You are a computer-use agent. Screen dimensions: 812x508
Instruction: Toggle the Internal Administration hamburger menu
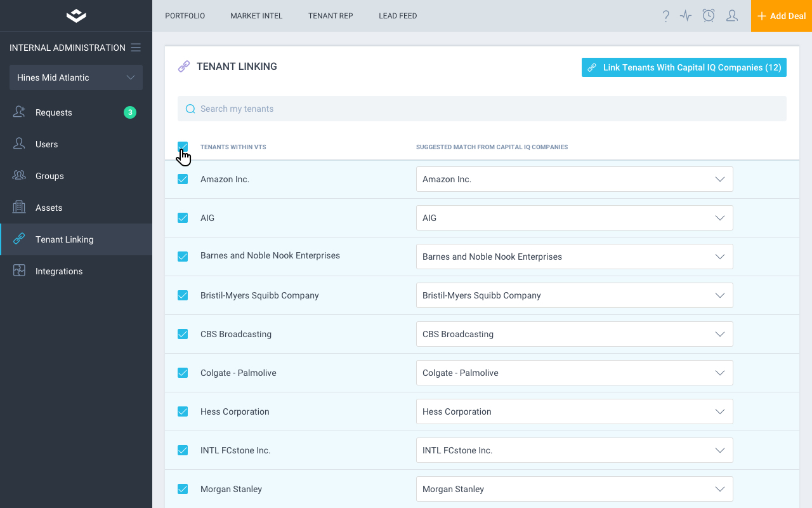click(136, 48)
